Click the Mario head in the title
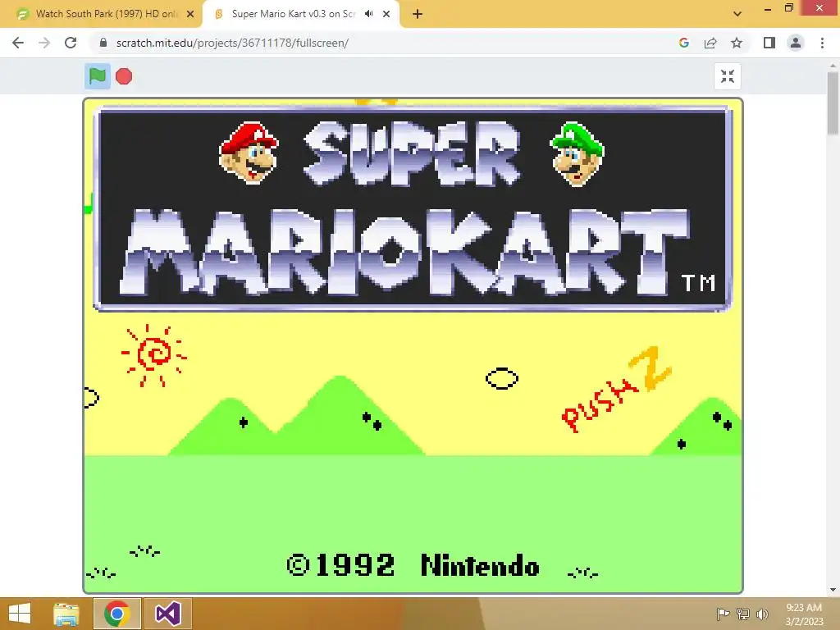This screenshot has height=630, width=840. [249, 153]
